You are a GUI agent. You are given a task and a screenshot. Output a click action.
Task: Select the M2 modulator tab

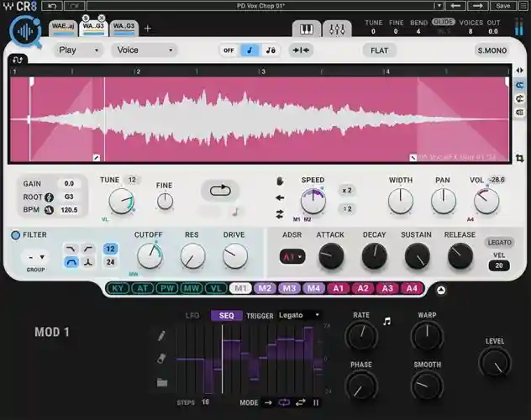point(265,289)
